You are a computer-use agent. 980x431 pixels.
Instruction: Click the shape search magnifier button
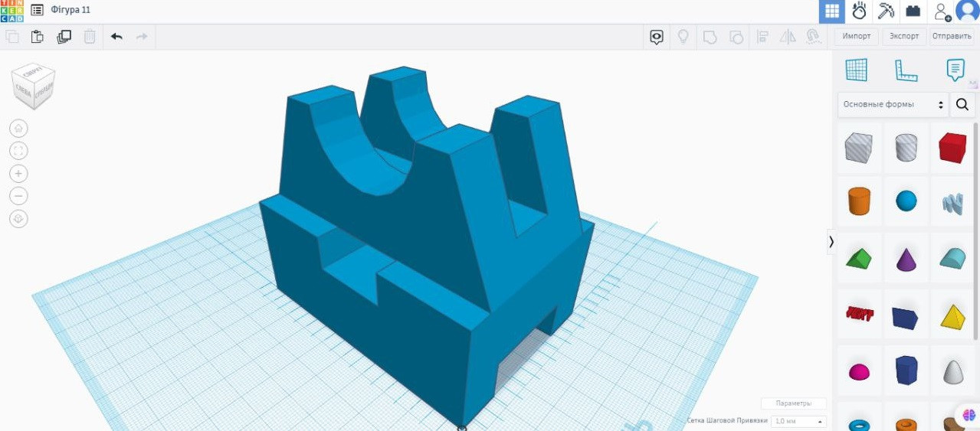click(x=963, y=105)
